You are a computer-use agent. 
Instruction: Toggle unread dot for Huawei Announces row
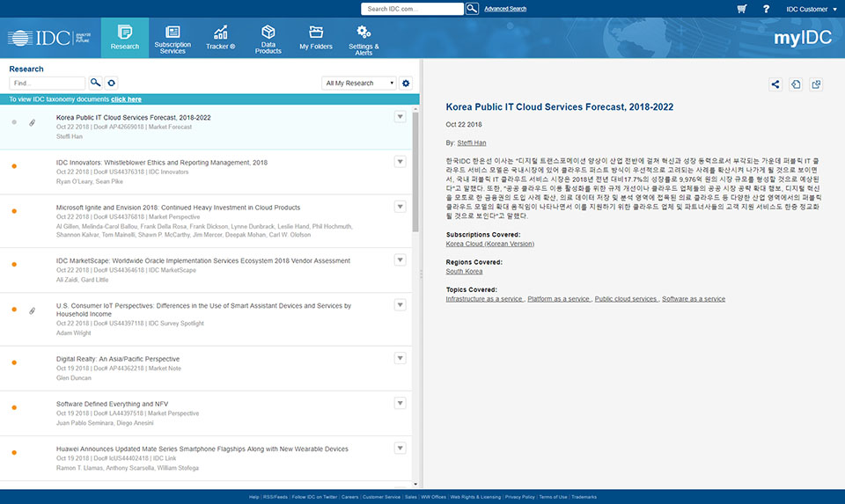point(14,453)
